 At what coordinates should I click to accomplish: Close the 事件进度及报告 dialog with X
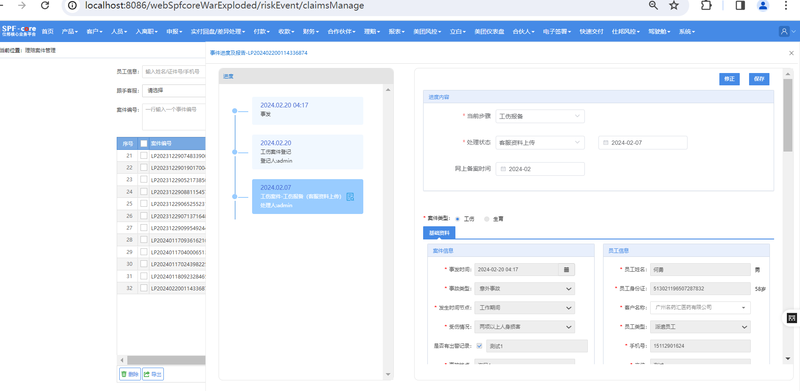tap(791, 53)
